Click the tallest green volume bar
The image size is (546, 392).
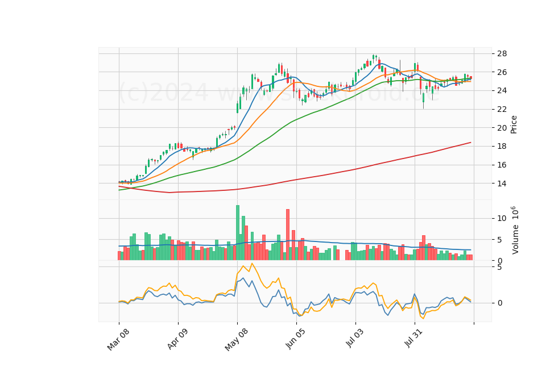tap(238, 232)
